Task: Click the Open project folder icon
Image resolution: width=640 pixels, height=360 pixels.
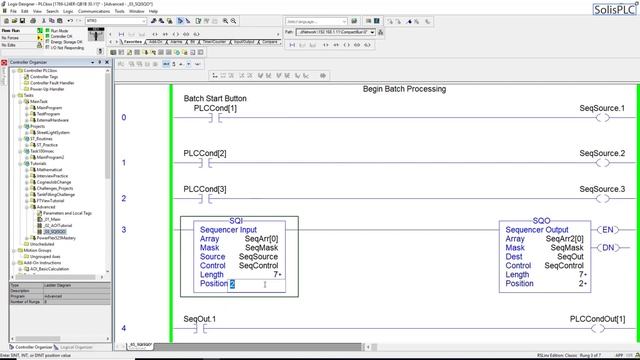Action: point(14,21)
